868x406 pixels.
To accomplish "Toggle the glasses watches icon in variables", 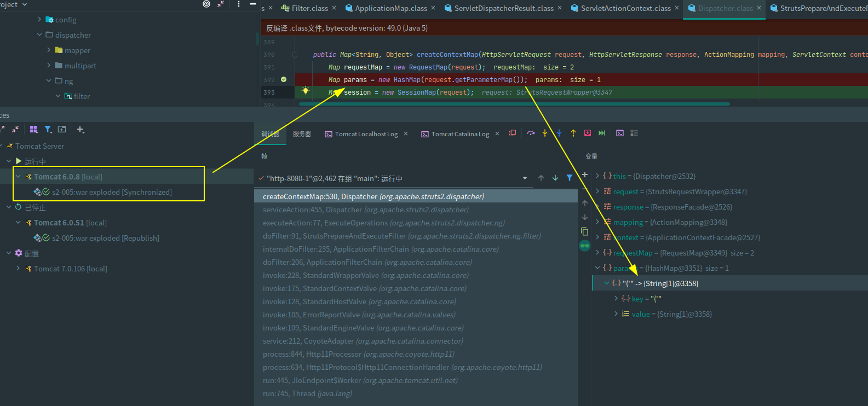I will tap(585, 246).
